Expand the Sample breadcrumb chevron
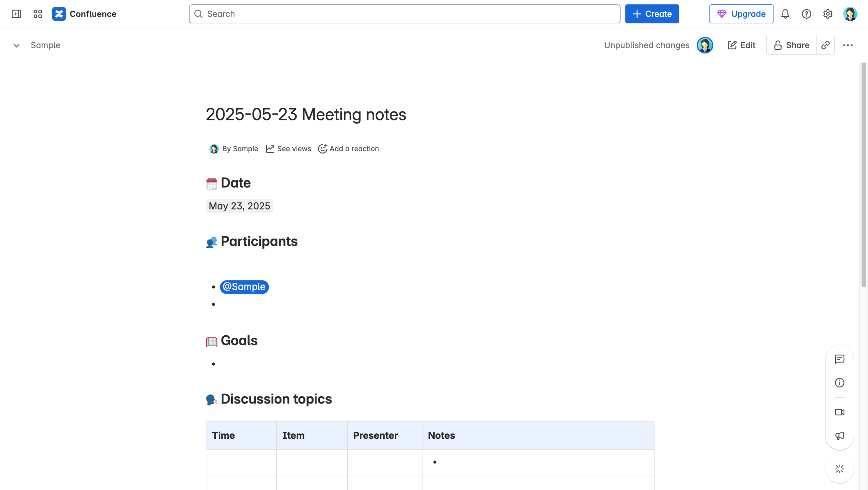Image resolution: width=868 pixels, height=490 pixels. coord(16,45)
